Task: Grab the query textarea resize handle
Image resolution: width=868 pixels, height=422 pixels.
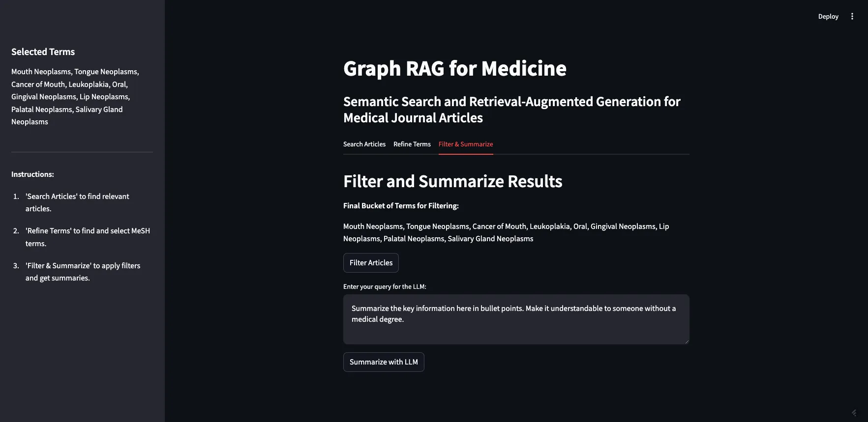Action: [686, 341]
